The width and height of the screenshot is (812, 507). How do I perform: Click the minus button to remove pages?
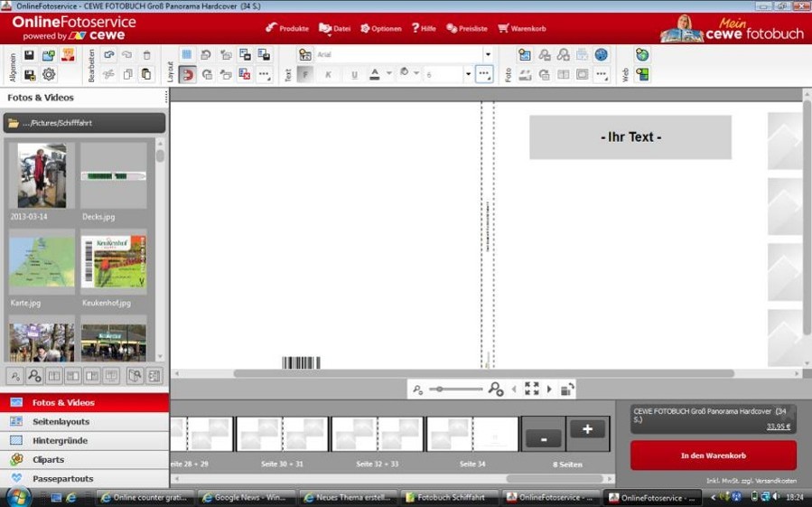tap(543, 439)
